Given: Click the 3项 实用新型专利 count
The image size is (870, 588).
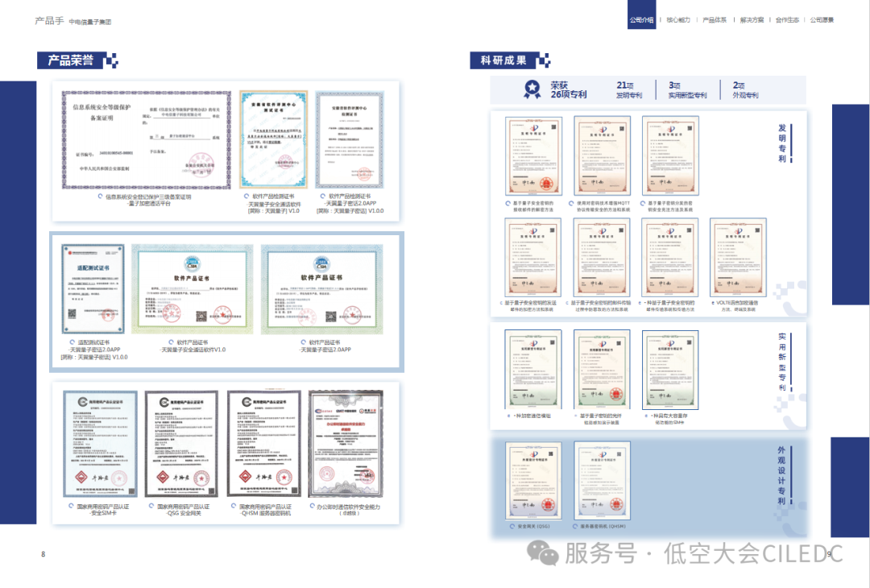Looking at the screenshot, I should coord(687,90).
